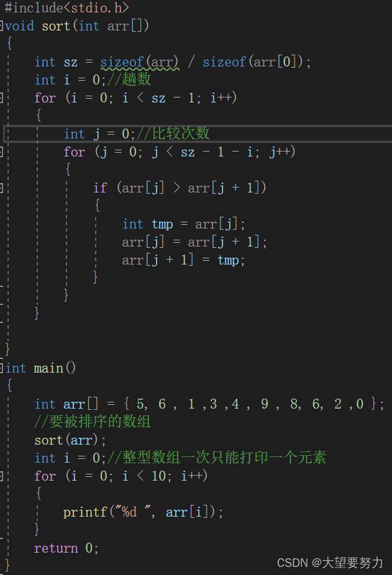This screenshot has height=575, width=392.
Task: Collapse the for loop with i < 10
Action: point(1,476)
